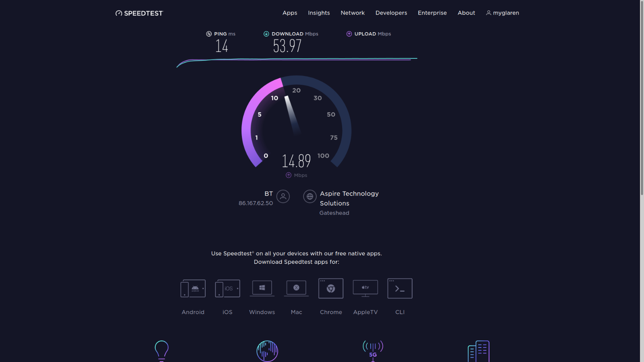Click the Windows text link
The height and width of the screenshot is (362, 644).
click(x=262, y=312)
